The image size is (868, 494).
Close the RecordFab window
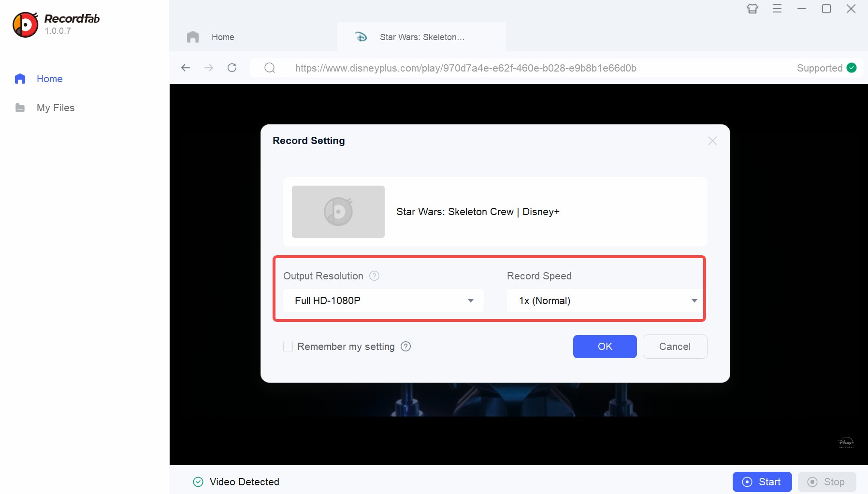851,9
